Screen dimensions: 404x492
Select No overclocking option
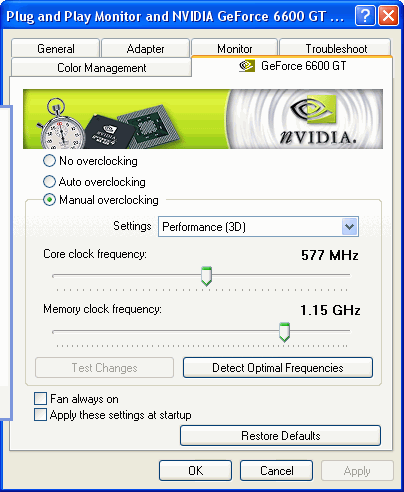(49, 161)
